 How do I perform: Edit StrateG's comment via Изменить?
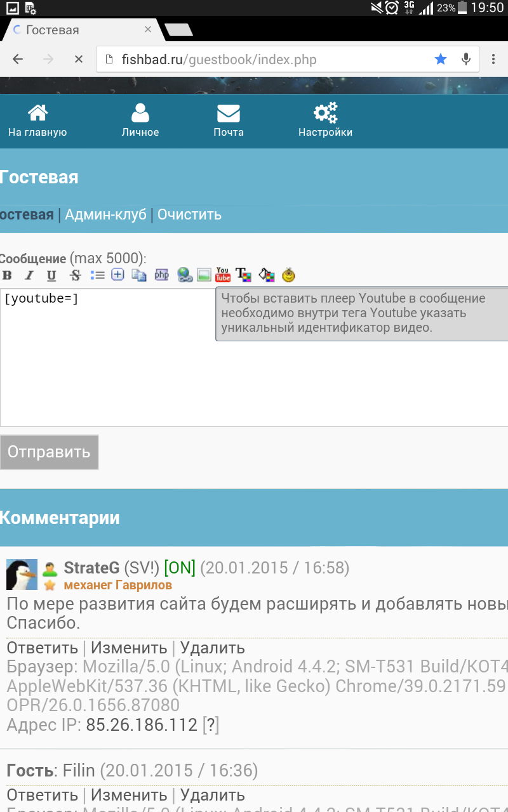(x=129, y=648)
